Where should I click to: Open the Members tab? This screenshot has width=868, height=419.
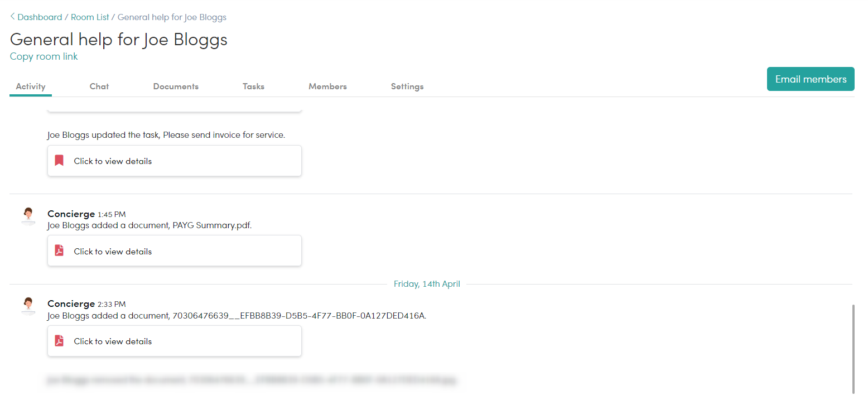[327, 86]
